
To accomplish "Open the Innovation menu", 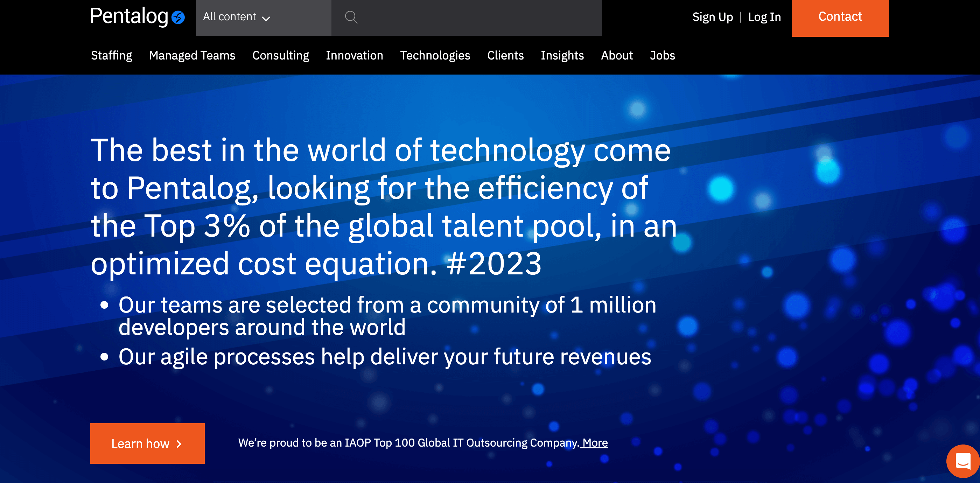I will click(x=354, y=56).
